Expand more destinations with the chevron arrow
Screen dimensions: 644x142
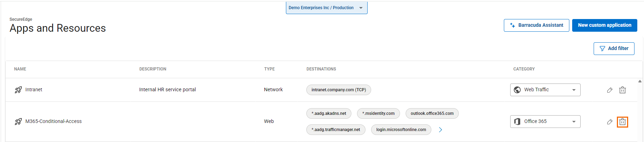[440, 130]
